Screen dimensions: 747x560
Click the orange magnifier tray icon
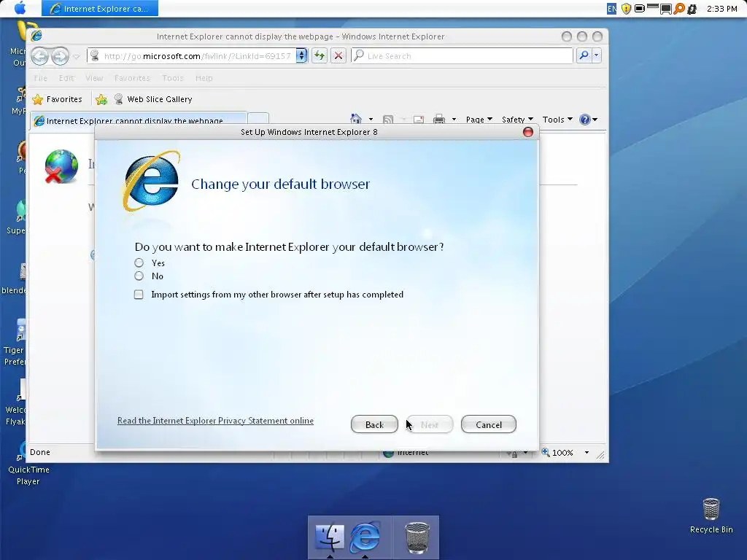679,9
